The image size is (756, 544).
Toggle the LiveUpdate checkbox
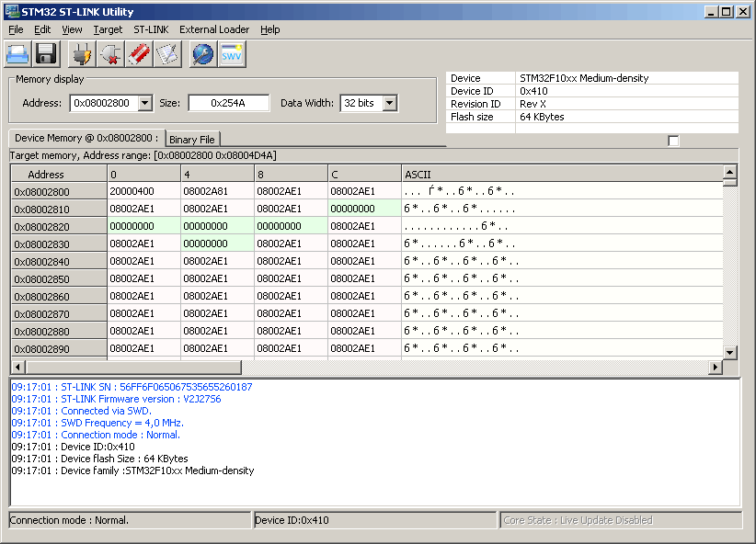tap(673, 141)
